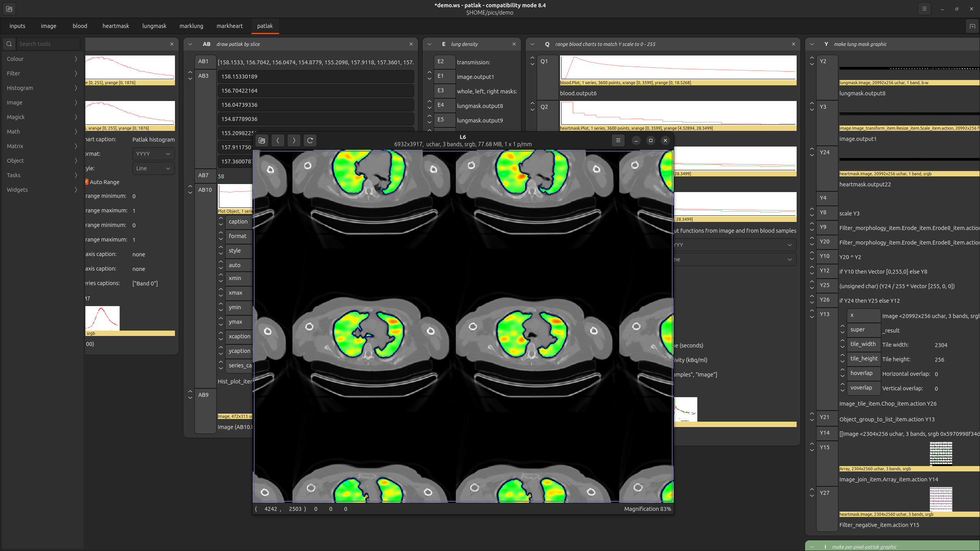Click the xcaption member button in AB10
The width and height of the screenshot is (980, 551).
tap(239, 336)
